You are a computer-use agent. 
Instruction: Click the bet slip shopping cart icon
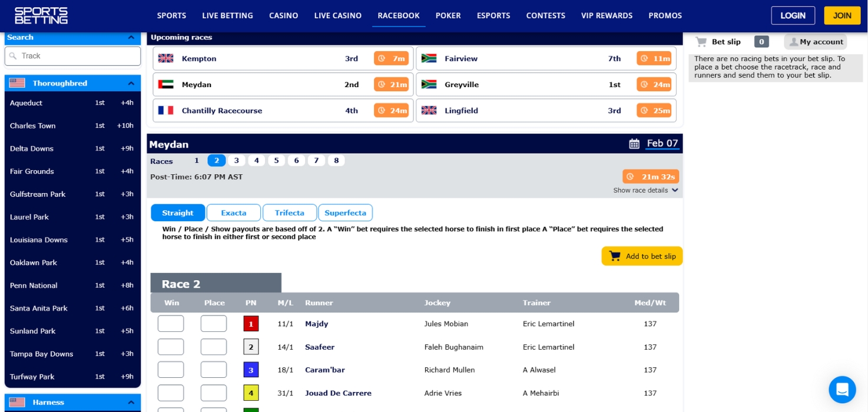pyautogui.click(x=701, y=42)
